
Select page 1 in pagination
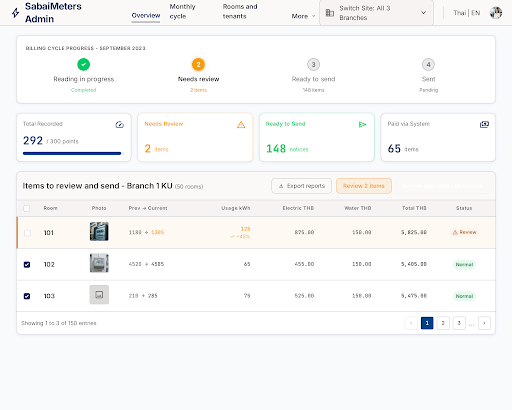click(427, 323)
